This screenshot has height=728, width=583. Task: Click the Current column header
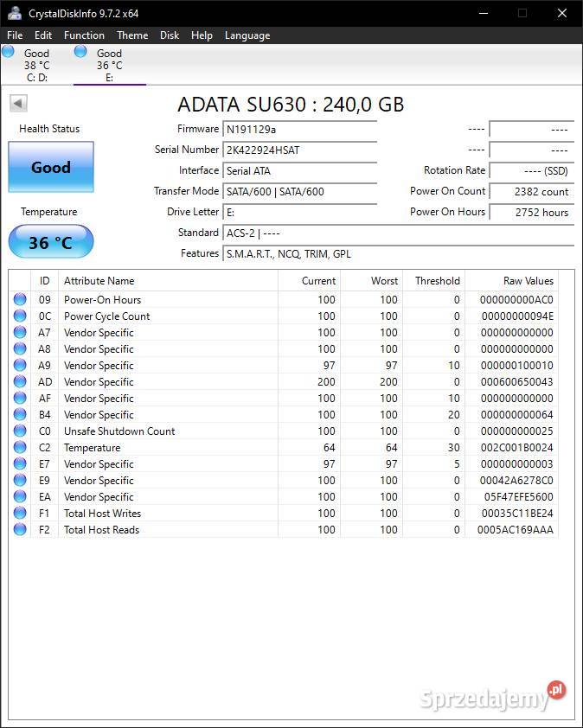click(x=309, y=281)
